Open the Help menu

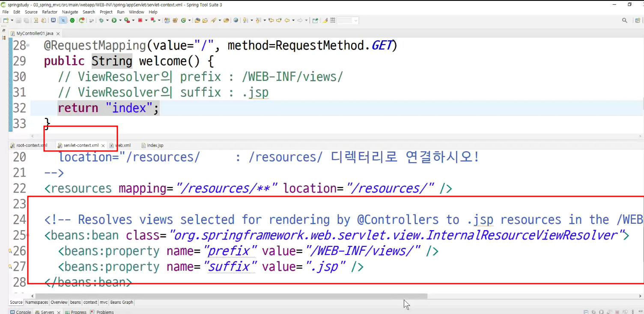tap(153, 12)
